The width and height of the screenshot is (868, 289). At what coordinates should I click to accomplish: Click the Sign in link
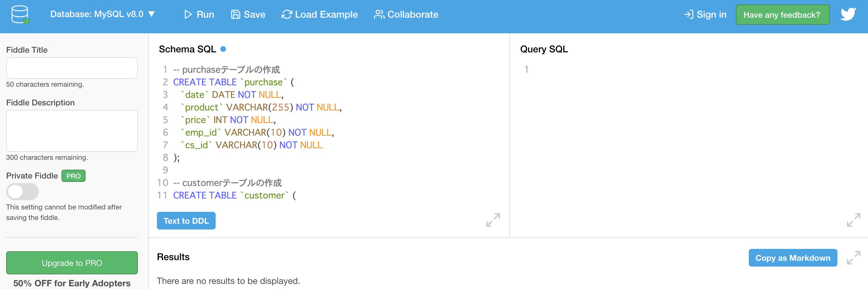[705, 14]
